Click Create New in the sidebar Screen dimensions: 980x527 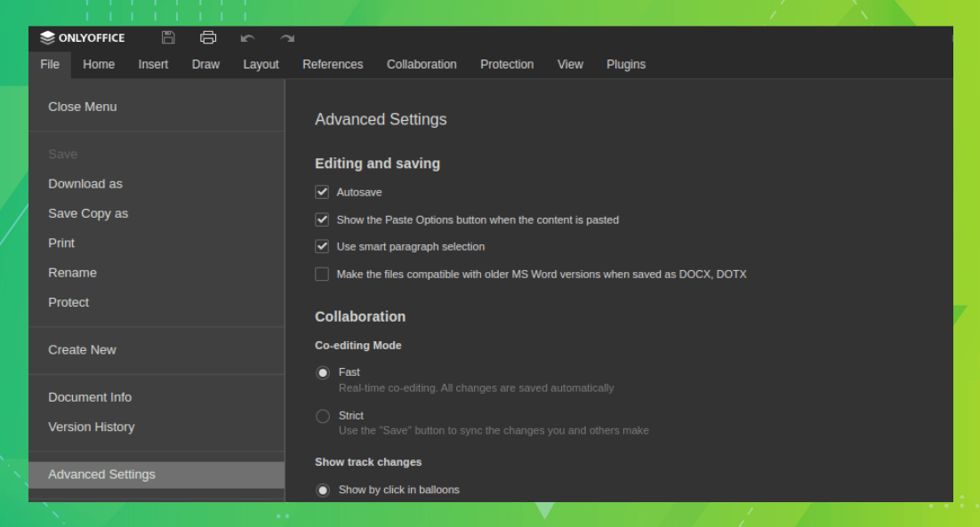point(82,349)
